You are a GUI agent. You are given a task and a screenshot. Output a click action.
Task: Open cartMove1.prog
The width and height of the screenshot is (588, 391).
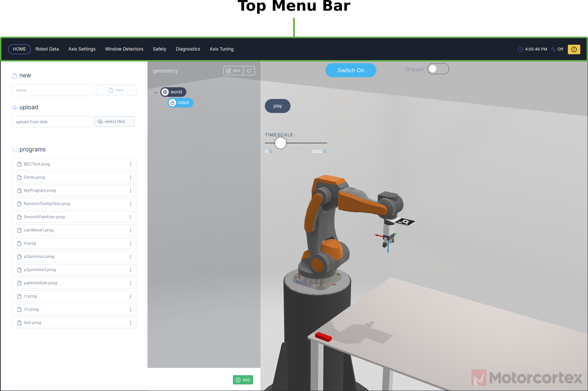click(74, 230)
